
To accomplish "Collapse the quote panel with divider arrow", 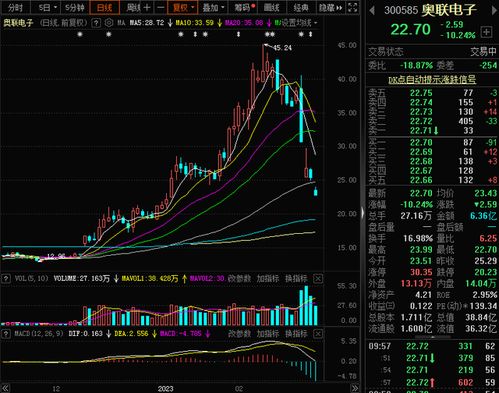I will 363,213.
